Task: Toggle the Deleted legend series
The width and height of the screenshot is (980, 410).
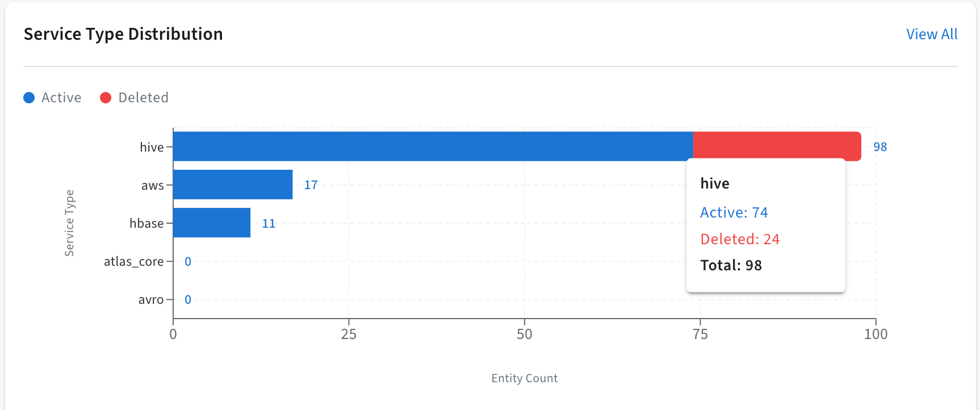Action: pos(134,98)
